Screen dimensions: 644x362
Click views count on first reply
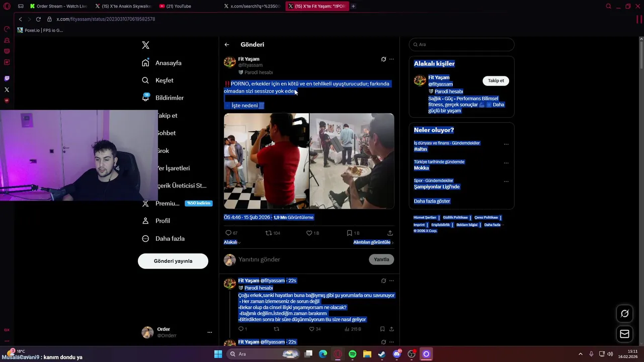[353, 329]
